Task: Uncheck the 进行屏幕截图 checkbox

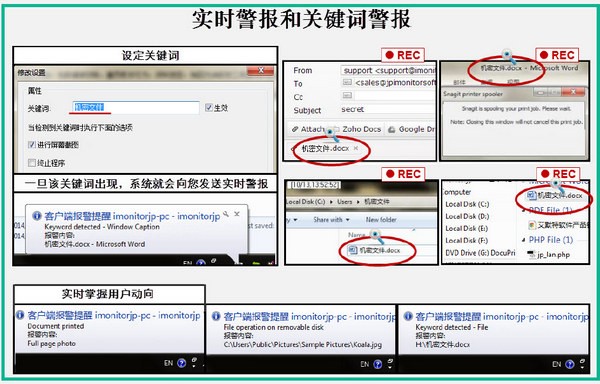Action: [x=32, y=145]
